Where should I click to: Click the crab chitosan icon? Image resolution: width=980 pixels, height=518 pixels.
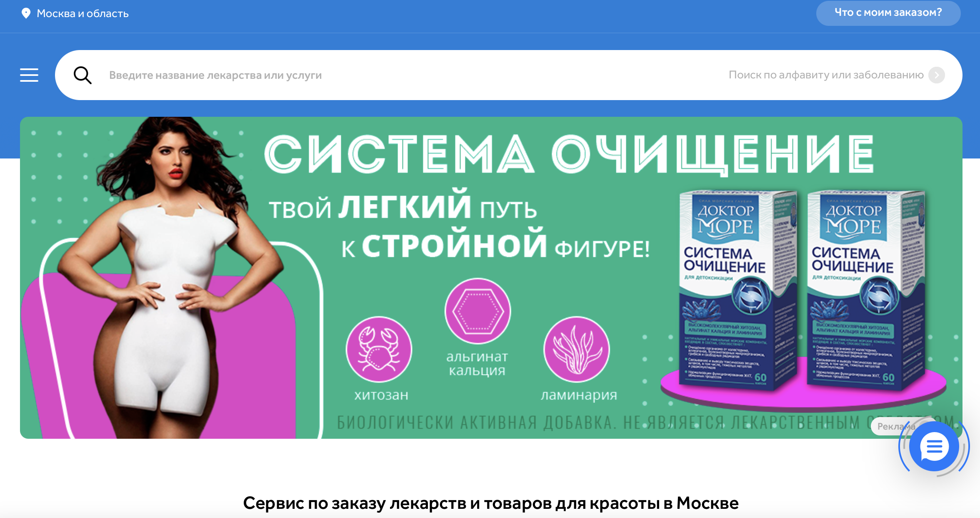(x=379, y=349)
